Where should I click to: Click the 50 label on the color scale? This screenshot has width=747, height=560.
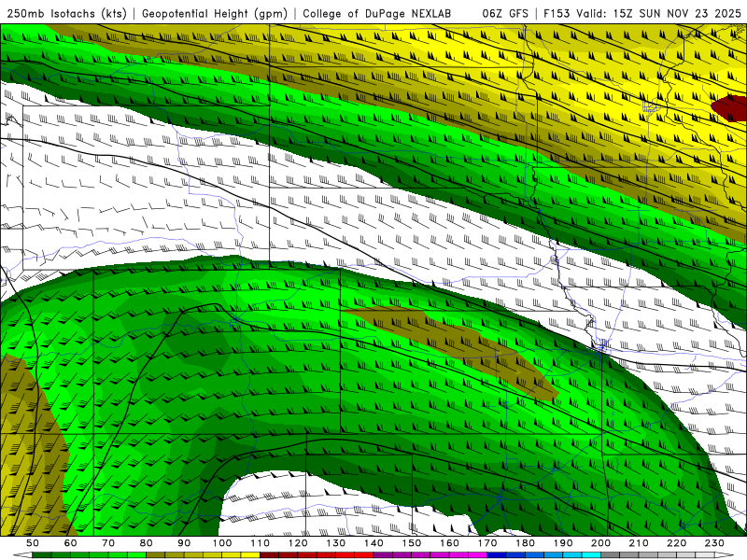pos(33,543)
